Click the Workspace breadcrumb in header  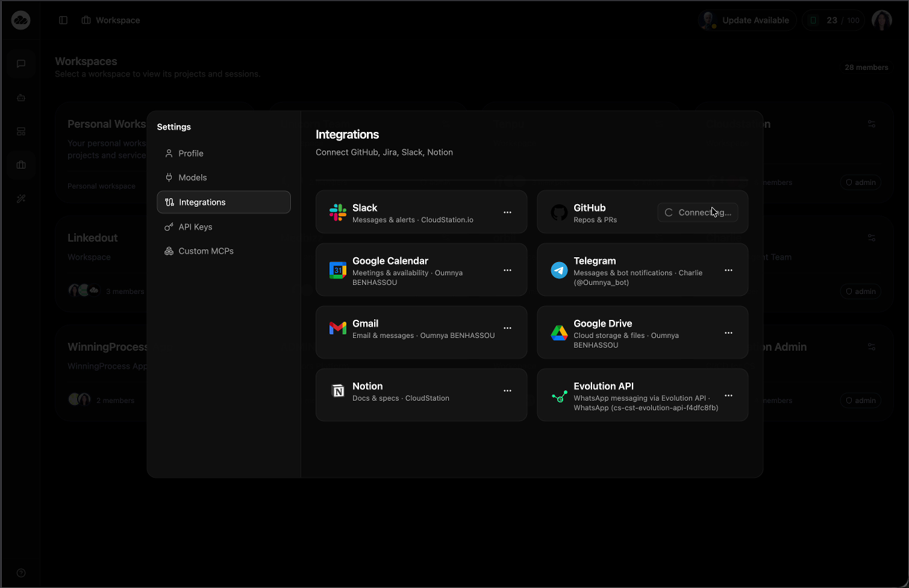[111, 20]
